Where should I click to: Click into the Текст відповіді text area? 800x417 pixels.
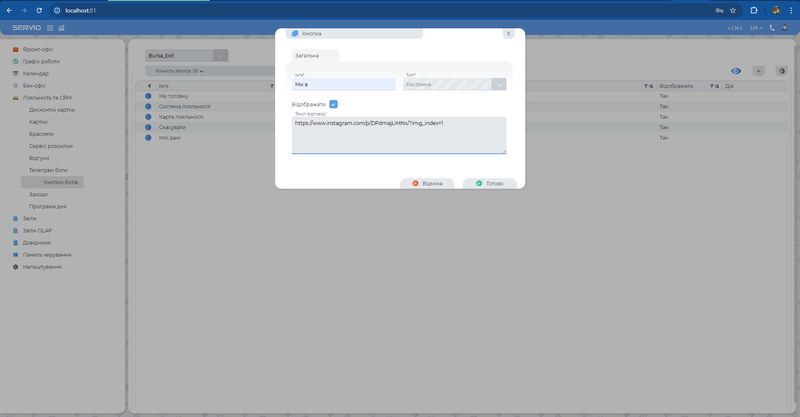pyautogui.click(x=398, y=135)
